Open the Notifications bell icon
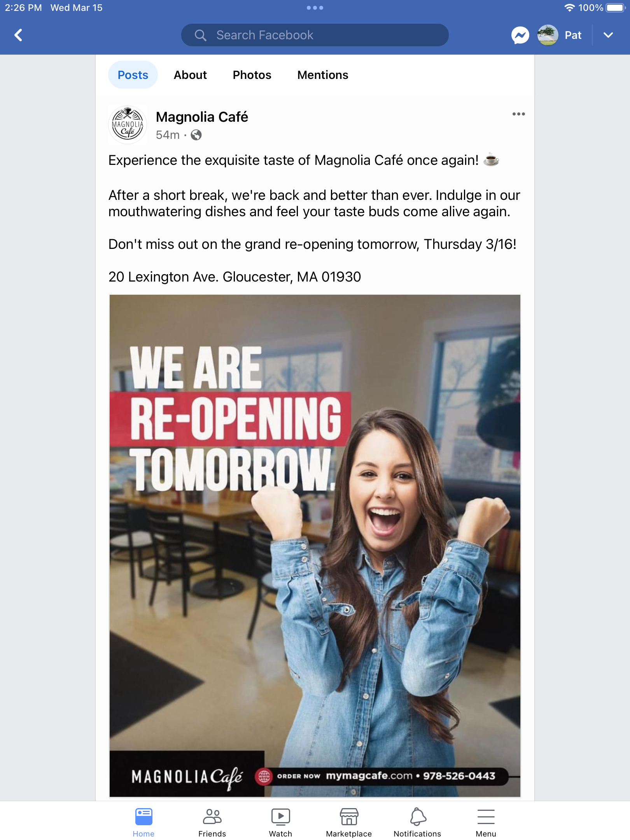Image resolution: width=630 pixels, height=840 pixels. click(418, 817)
